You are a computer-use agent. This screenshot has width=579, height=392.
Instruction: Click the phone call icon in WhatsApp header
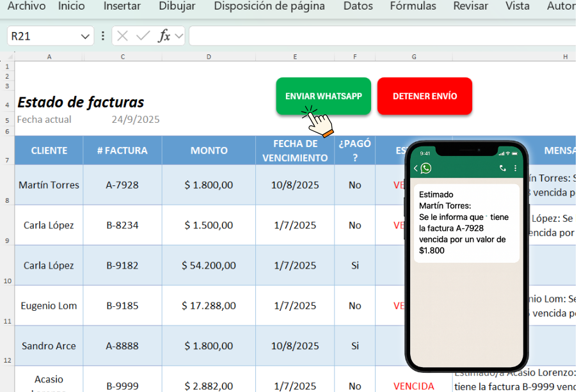coord(502,168)
